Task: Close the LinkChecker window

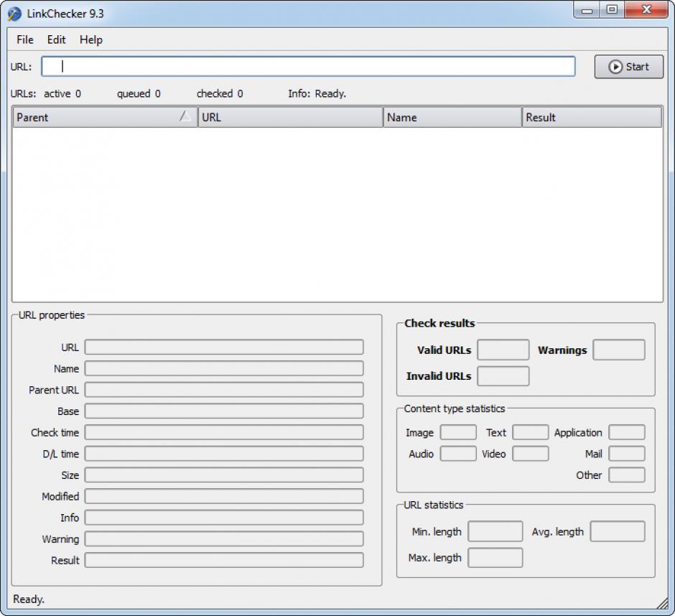Action: pos(646,9)
